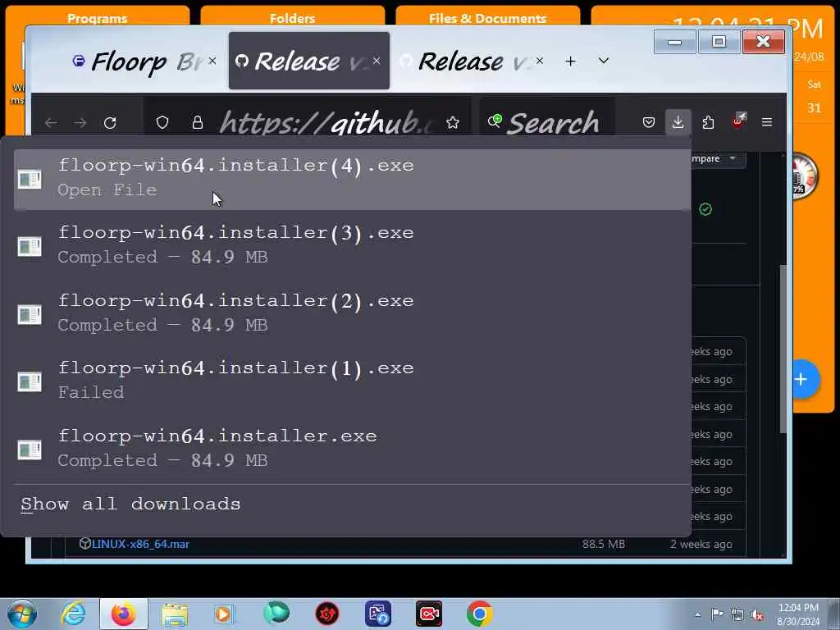Close the Floorp tab
The width and height of the screenshot is (840, 630).
point(212,61)
